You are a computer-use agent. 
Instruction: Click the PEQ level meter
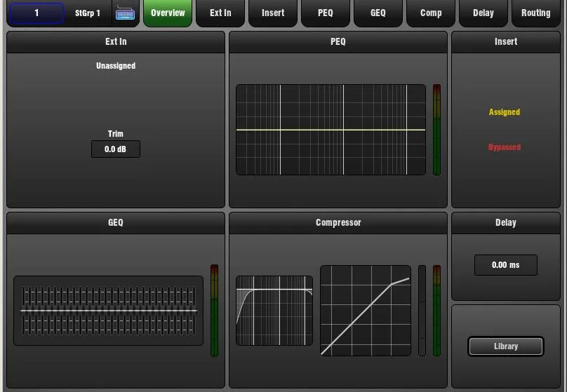(x=436, y=130)
